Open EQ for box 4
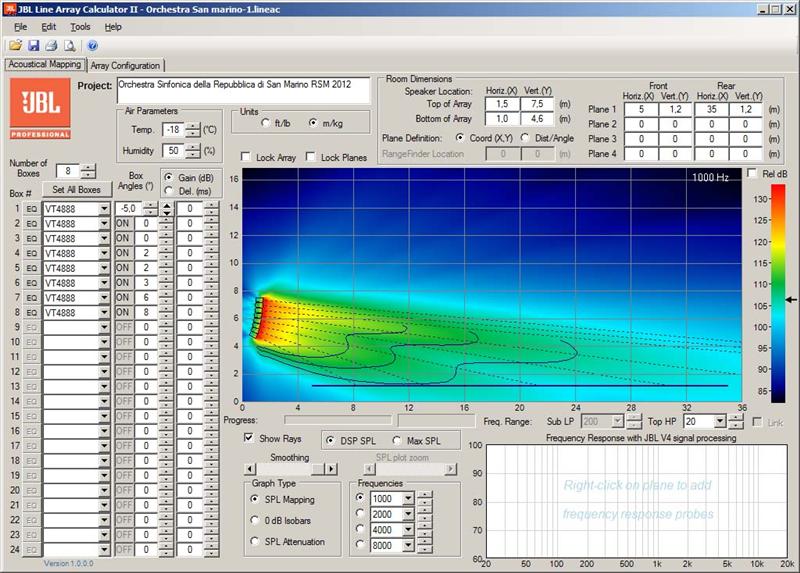The image size is (800, 573). coord(32,253)
